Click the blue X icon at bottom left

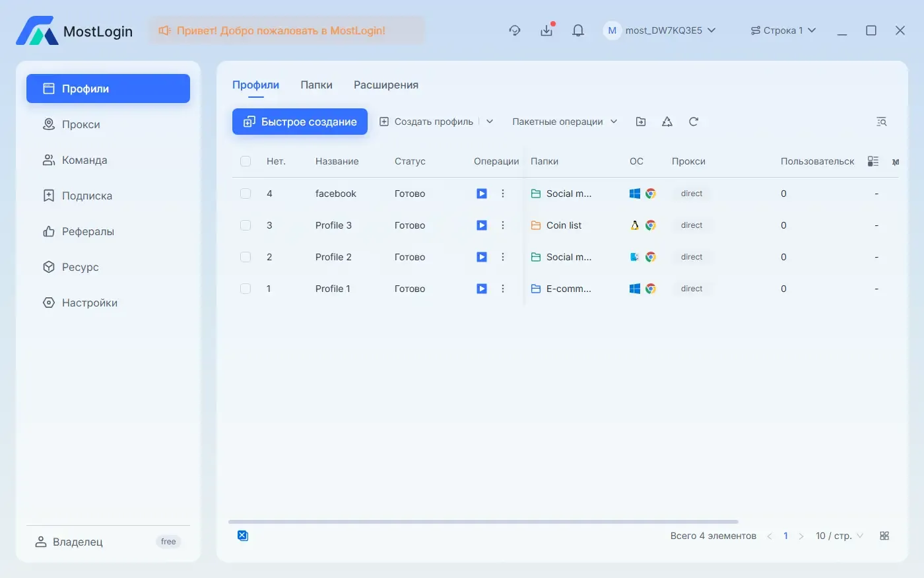coord(243,535)
